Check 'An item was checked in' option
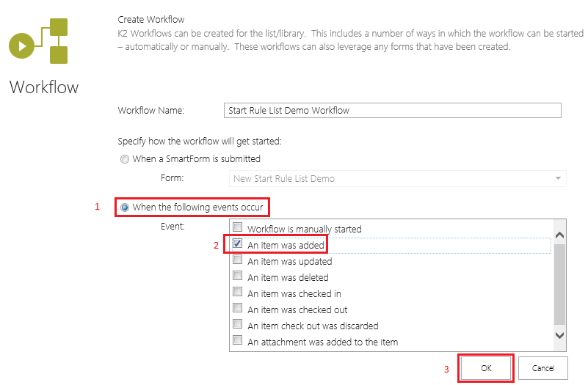This screenshot has width=588, height=385. [x=238, y=293]
